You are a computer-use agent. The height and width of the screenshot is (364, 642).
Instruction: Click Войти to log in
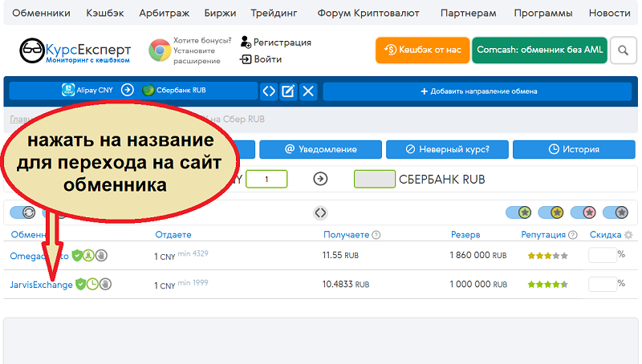(x=262, y=59)
